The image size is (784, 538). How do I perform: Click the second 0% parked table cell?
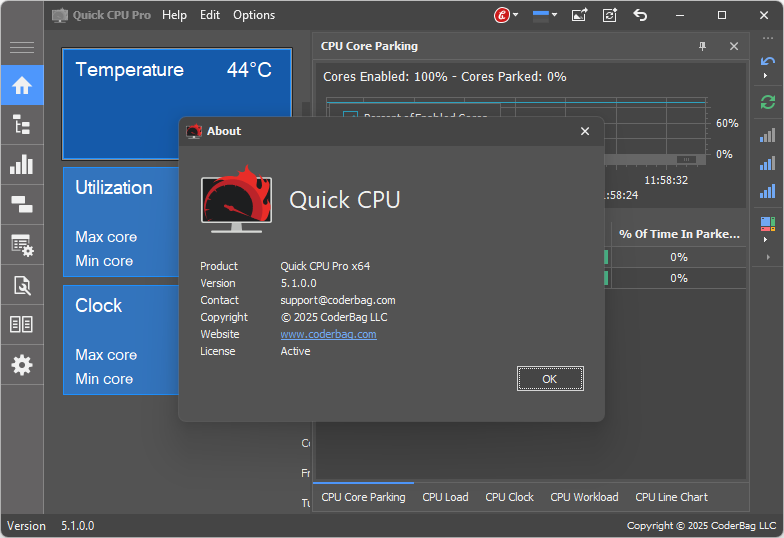coord(678,278)
